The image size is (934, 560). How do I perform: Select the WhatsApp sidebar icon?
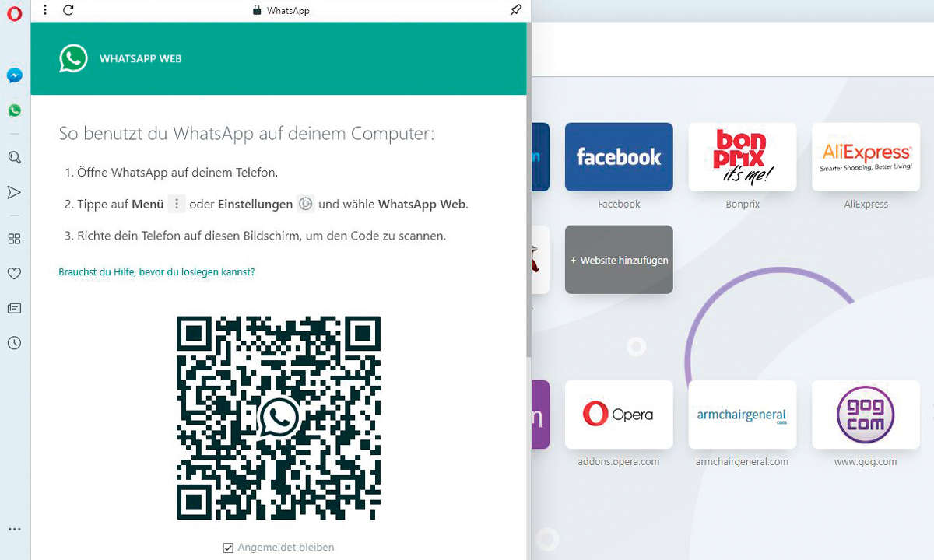pos(14,110)
